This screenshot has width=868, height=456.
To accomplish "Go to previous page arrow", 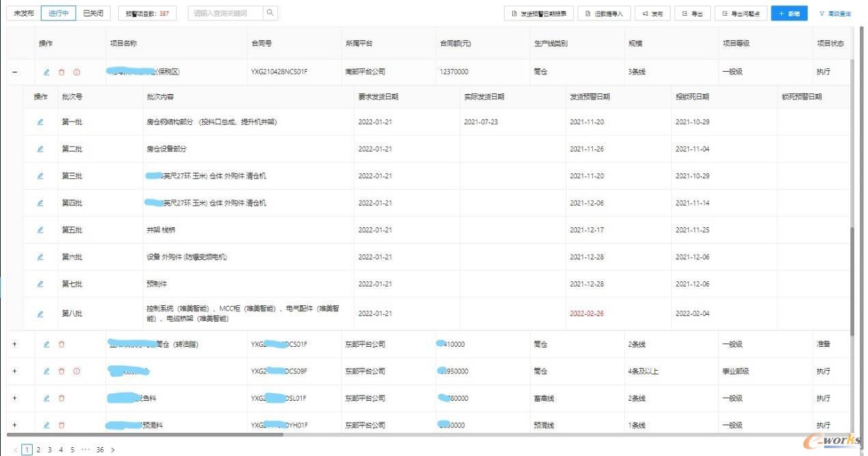I will coord(16,450).
